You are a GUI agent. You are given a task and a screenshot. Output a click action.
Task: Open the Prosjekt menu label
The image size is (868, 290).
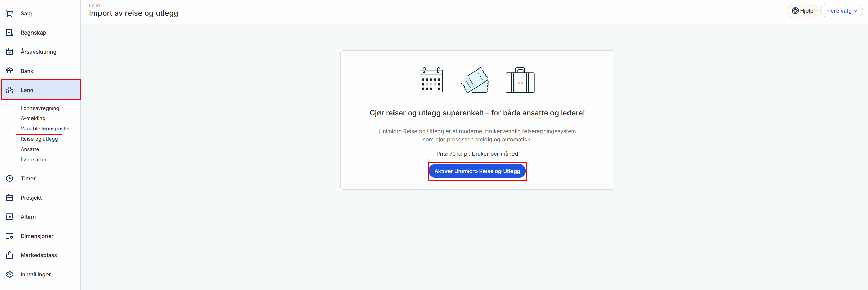pyautogui.click(x=31, y=198)
